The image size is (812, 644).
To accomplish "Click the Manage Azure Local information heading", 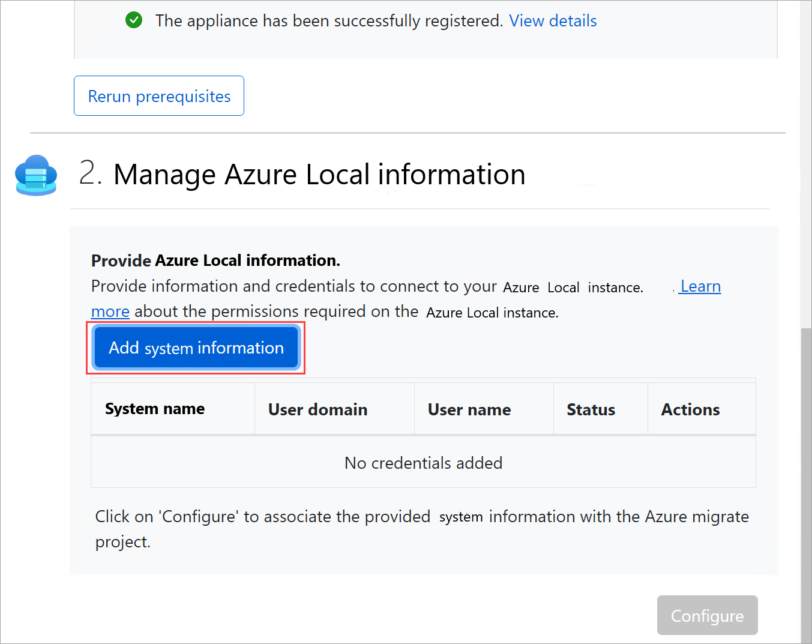I will [319, 175].
